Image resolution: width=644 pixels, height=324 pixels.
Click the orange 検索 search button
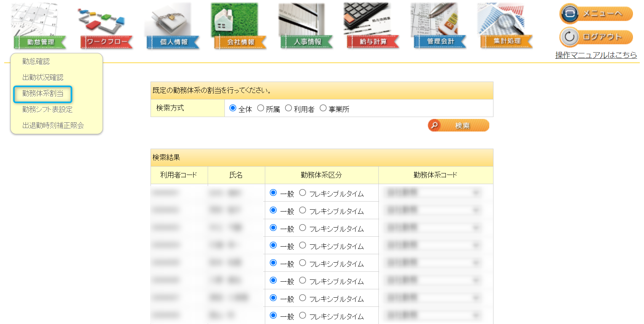pyautogui.click(x=458, y=125)
